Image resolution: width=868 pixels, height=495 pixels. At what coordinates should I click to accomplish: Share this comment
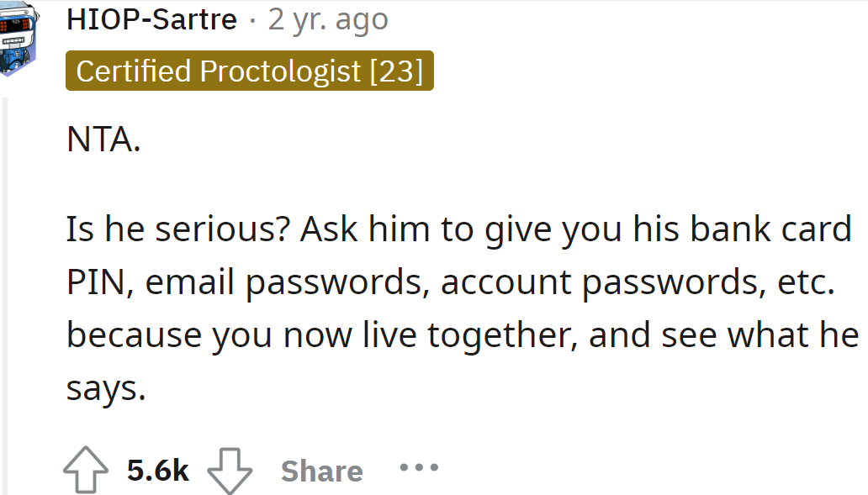pyautogui.click(x=321, y=471)
